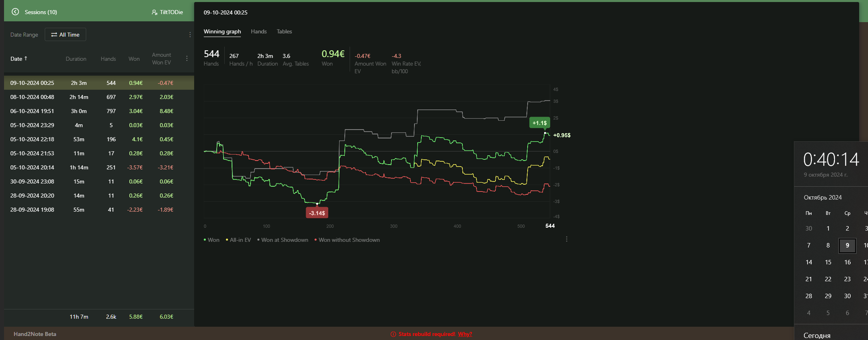Image resolution: width=868 pixels, height=340 pixels.
Task: Open the All Time date range dropdown
Action: tap(65, 35)
